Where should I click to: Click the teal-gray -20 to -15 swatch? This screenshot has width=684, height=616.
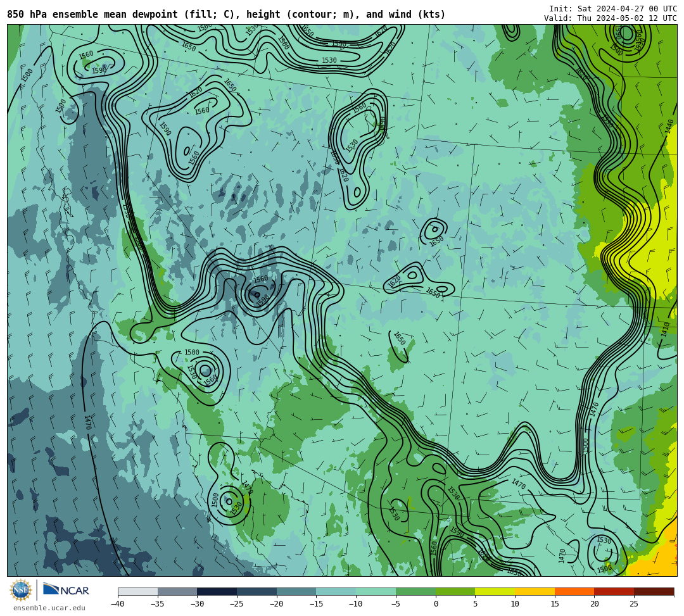tap(296, 591)
